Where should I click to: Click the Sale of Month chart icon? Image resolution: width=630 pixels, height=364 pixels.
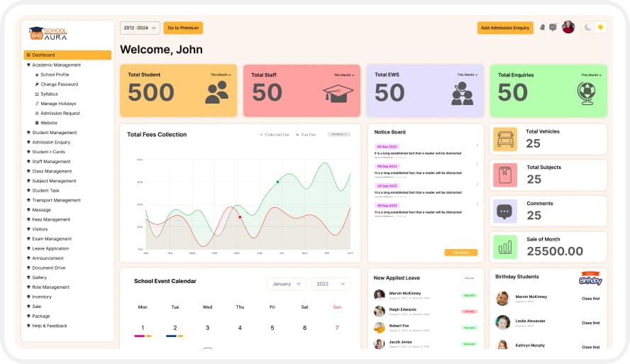pyautogui.click(x=505, y=247)
